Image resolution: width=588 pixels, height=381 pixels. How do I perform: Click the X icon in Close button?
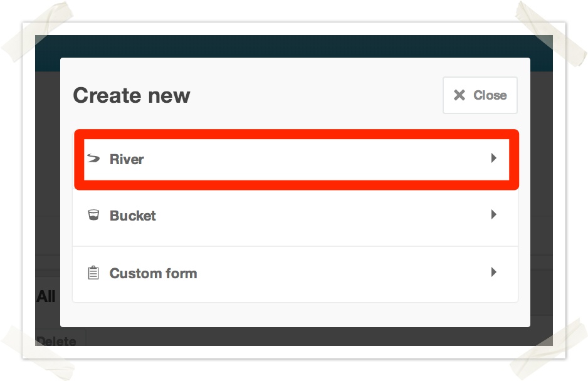[459, 95]
